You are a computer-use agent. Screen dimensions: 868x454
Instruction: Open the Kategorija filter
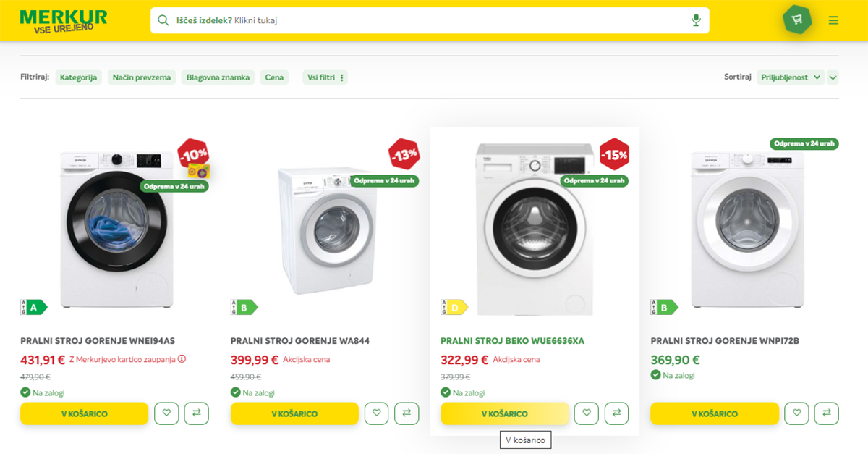pyautogui.click(x=79, y=77)
